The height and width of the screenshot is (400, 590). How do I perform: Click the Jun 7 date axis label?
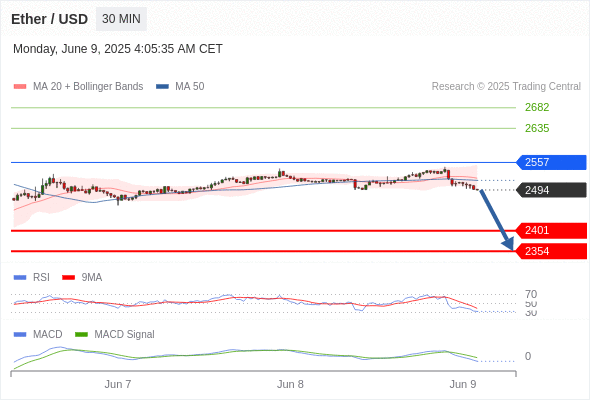point(118,384)
